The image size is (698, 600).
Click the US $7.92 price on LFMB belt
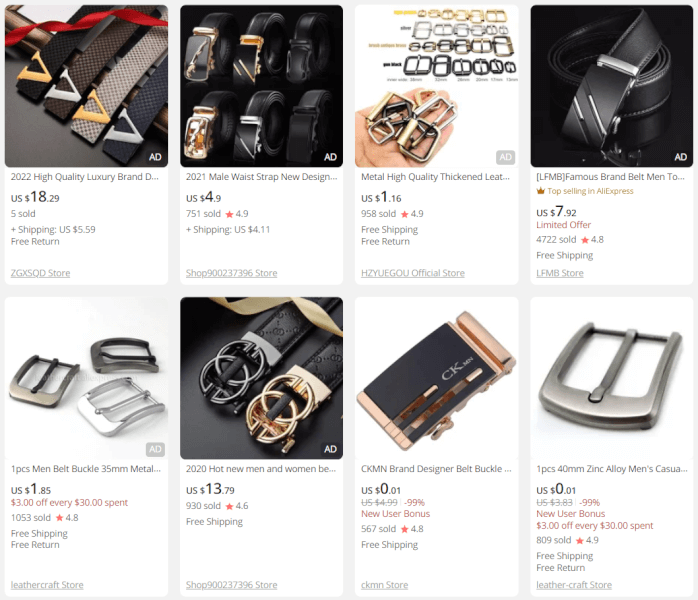[x=556, y=211]
